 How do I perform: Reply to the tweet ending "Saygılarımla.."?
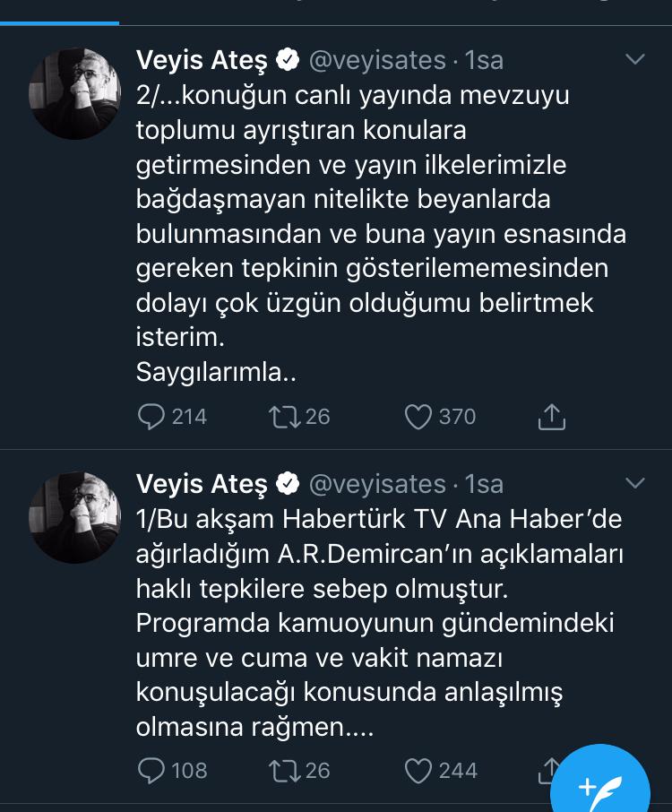pyautogui.click(x=152, y=417)
